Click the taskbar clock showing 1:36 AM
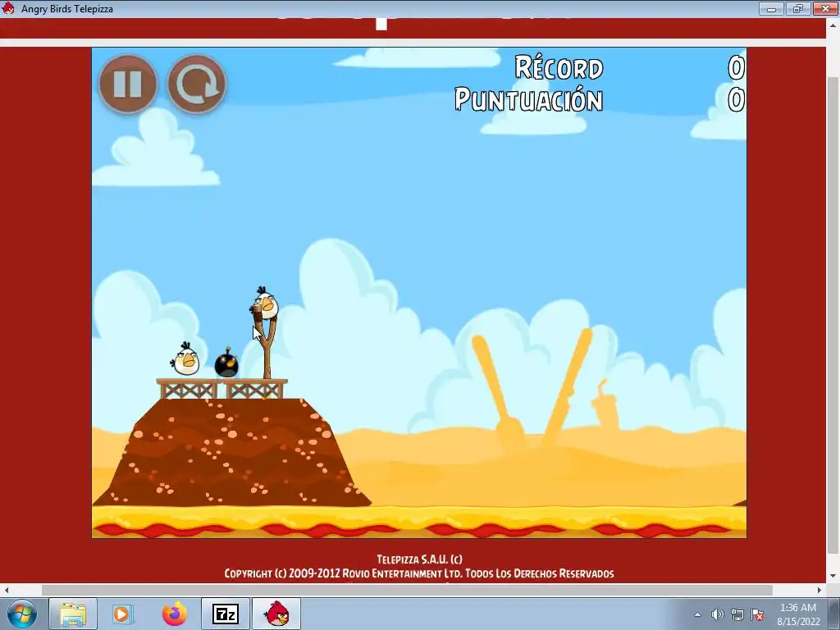The width and height of the screenshot is (840, 630). (798, 614)
